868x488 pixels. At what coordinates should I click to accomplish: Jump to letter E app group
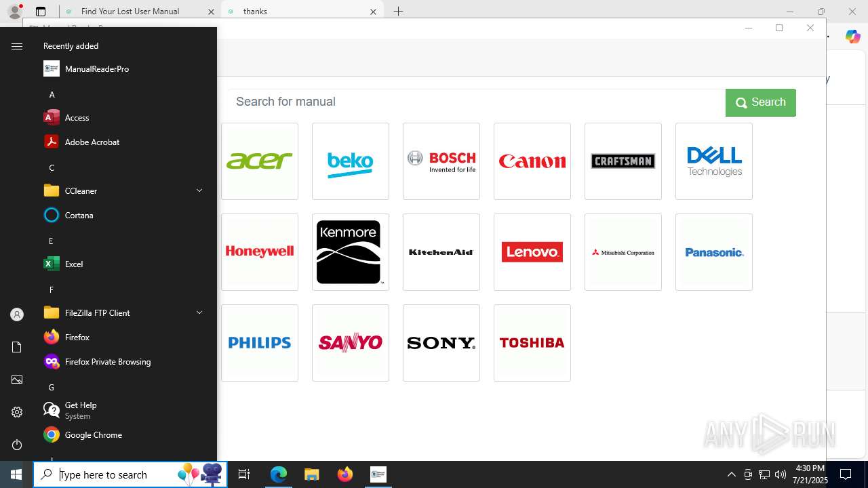pyautogui.click(x=51, y=241)
